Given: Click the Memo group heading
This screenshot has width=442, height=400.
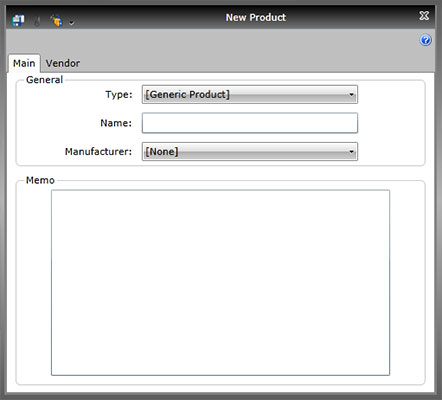Looking at the screenshot, I should tap(40, 180).
